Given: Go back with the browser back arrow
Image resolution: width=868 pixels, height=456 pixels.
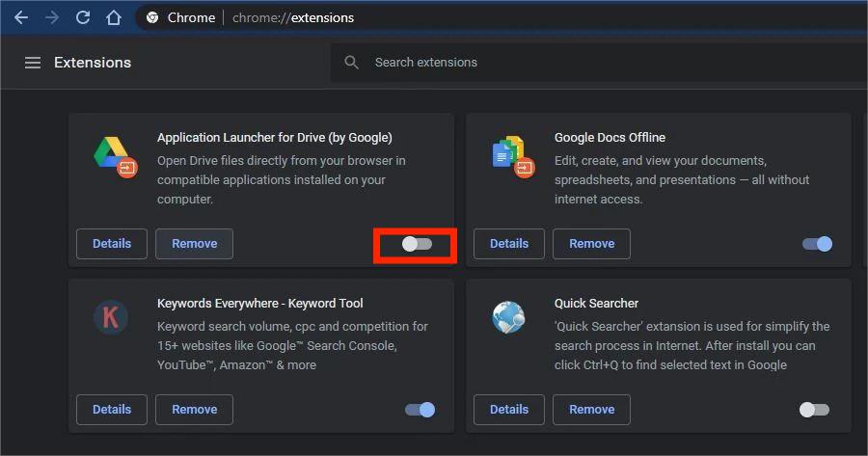Looking at the screenshot, I should click(x=21, y=17).
